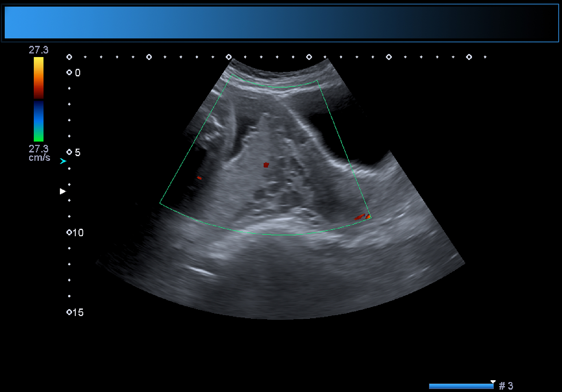The width and height of the screenshot is (562, 392).
Task: Click the red-yellow positive velocity color bar
Action: click(x=39, y=78)
